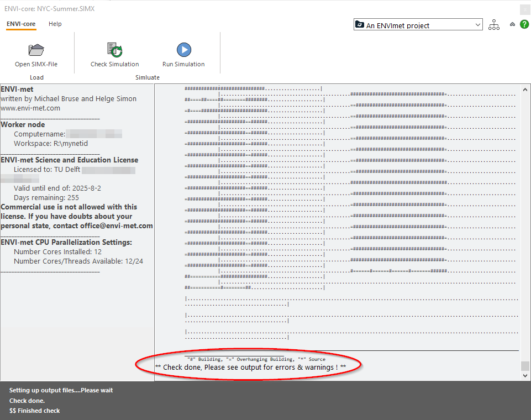Click the Check Simulation icon
Image resolution: width=531 pixels, height=420 pixels.
point(115,50)
